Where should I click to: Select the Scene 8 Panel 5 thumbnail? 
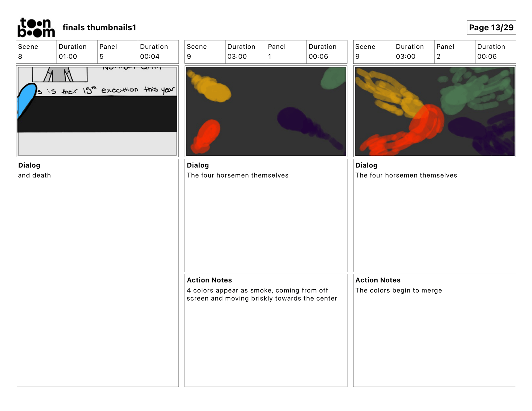[x=97, y=111]
